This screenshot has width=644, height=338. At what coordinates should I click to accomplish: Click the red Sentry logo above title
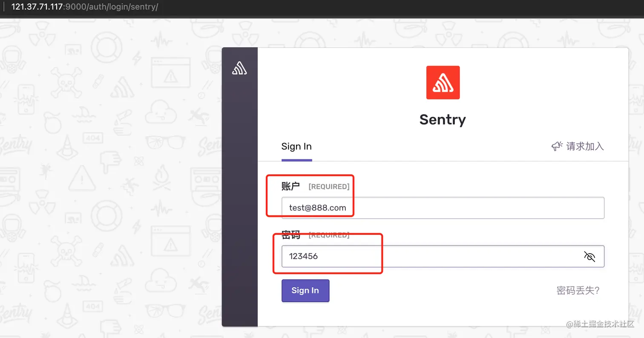pyautogui.click(x=443, y=82)
